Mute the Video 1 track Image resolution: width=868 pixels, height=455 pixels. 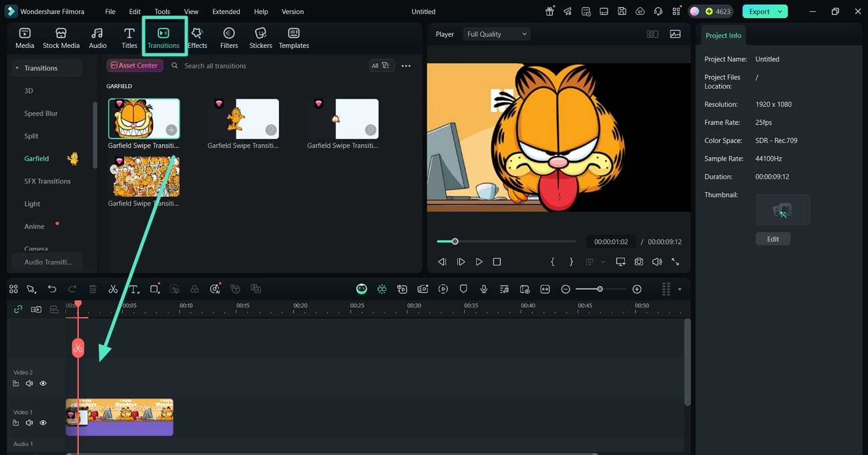click(x=29, y=423)
